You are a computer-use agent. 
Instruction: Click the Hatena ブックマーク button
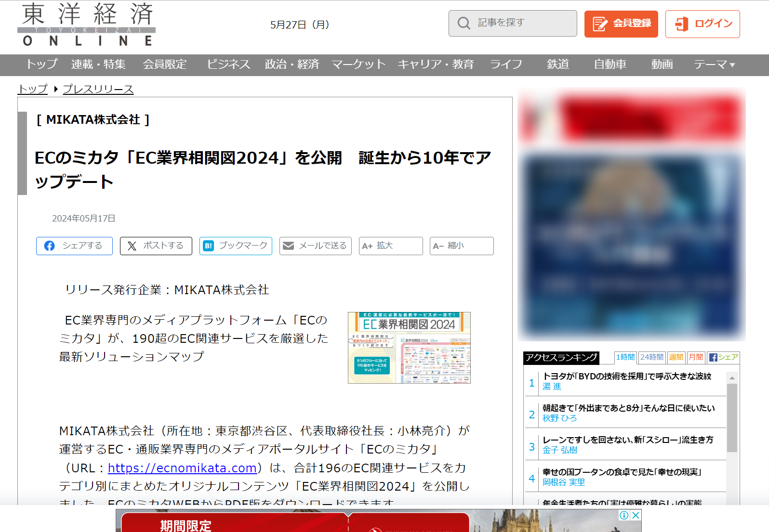click(x=236, y=246)
